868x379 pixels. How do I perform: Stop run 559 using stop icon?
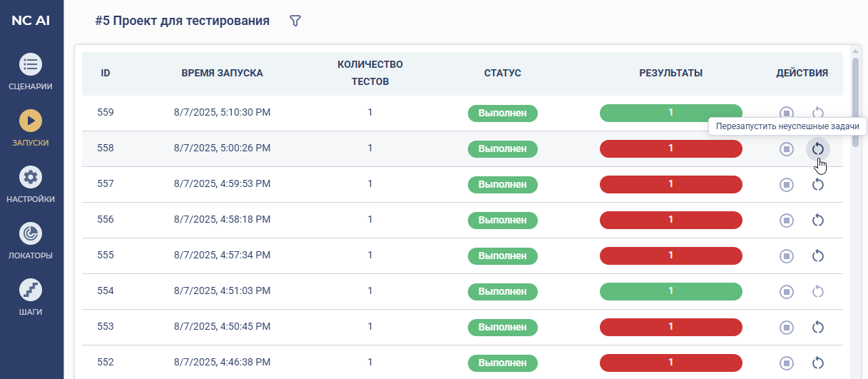[x=786, y=113]
